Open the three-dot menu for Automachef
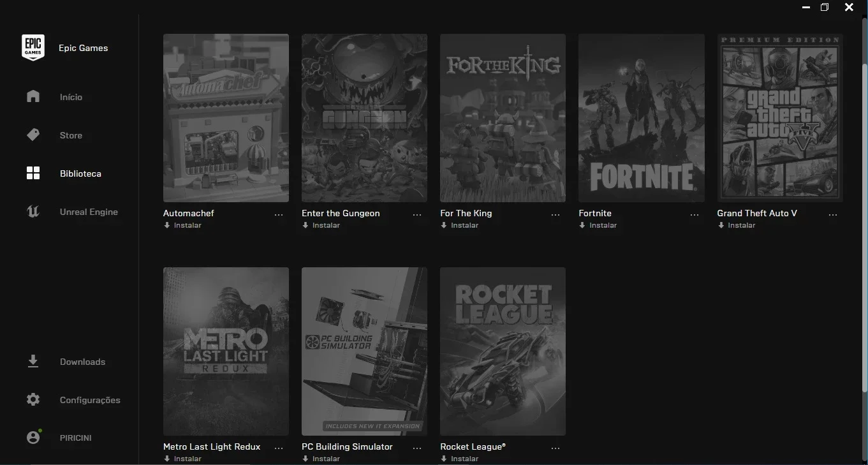The width and height of the screenshot is (868, 465). (279, 215)
